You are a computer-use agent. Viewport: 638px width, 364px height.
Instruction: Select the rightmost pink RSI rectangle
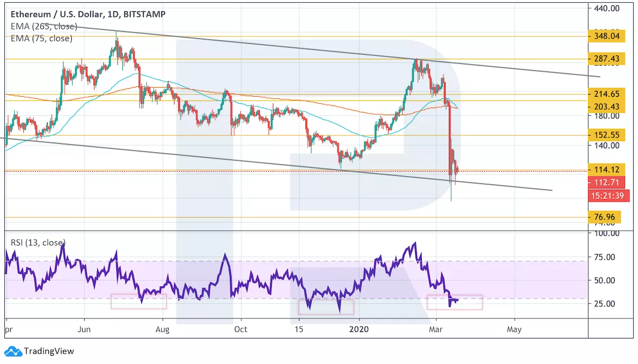point(455,302)
